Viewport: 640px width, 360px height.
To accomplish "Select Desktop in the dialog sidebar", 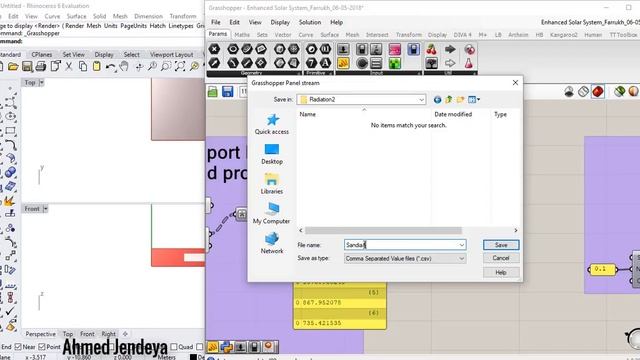I will [x=272, y=154].
